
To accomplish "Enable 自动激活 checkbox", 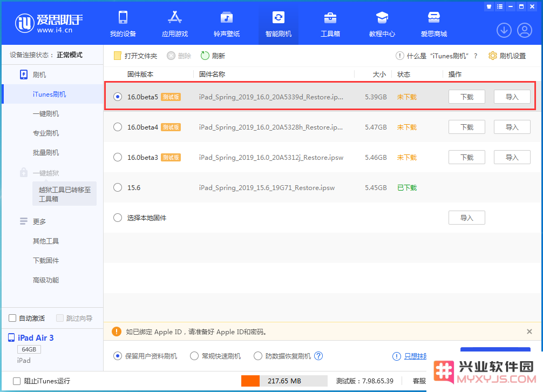I will [12, 318].
